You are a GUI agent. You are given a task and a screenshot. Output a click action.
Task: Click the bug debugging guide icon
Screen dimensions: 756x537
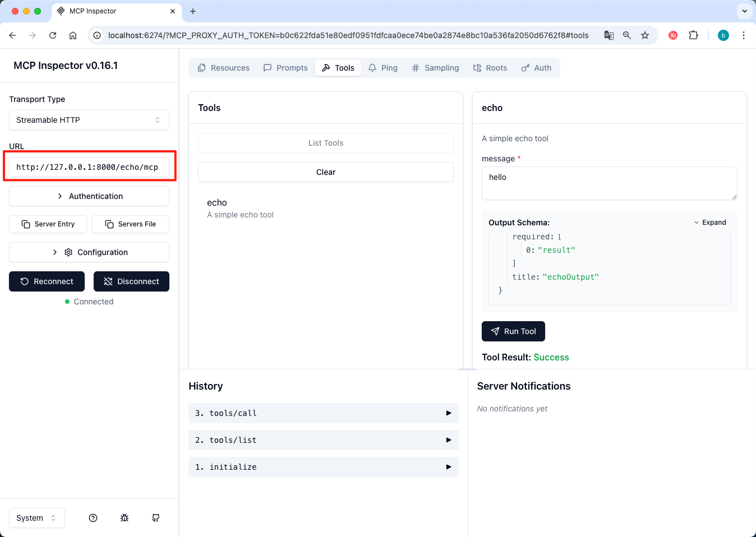pos(125,518)
